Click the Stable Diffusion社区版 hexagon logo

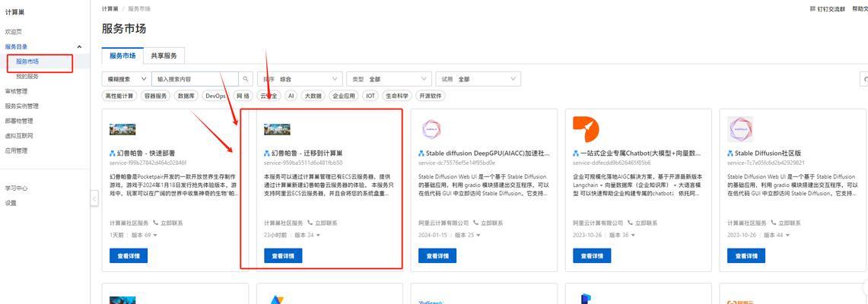click(x=740, y=130)
